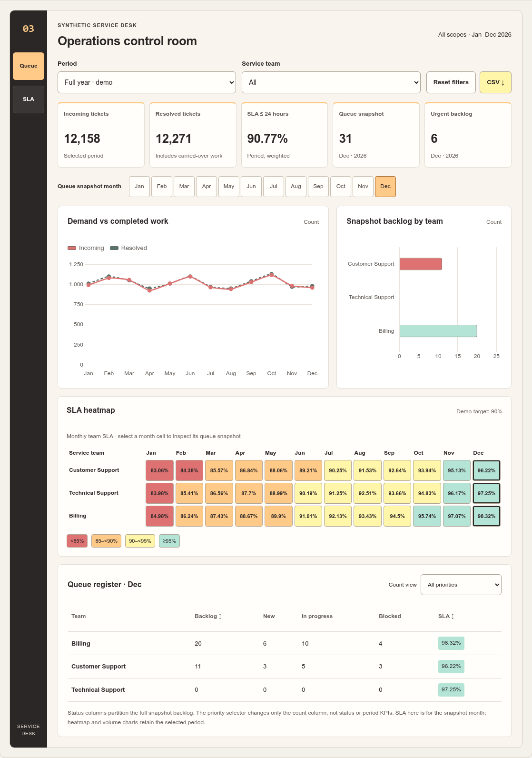This screenshot has height=758, width=532.
Task: Click the Oct data point on chart
Action: click(272, 275)
